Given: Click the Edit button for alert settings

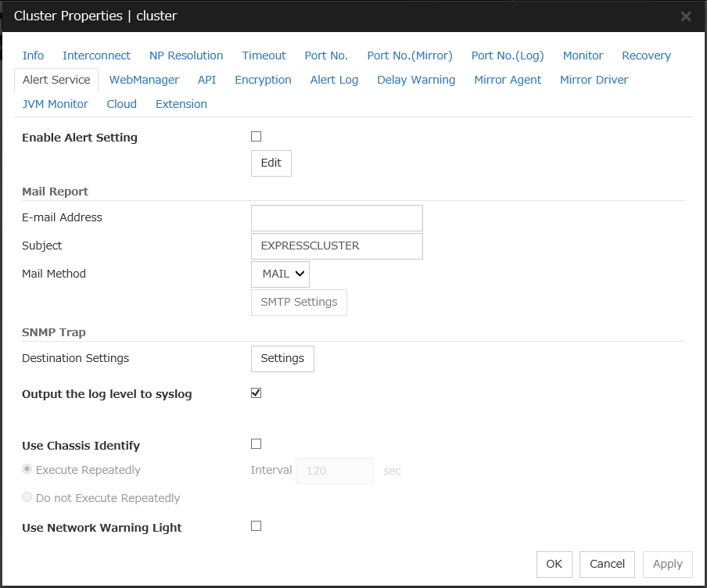Looking at the screenshot, I should click(x=271, y=163).
